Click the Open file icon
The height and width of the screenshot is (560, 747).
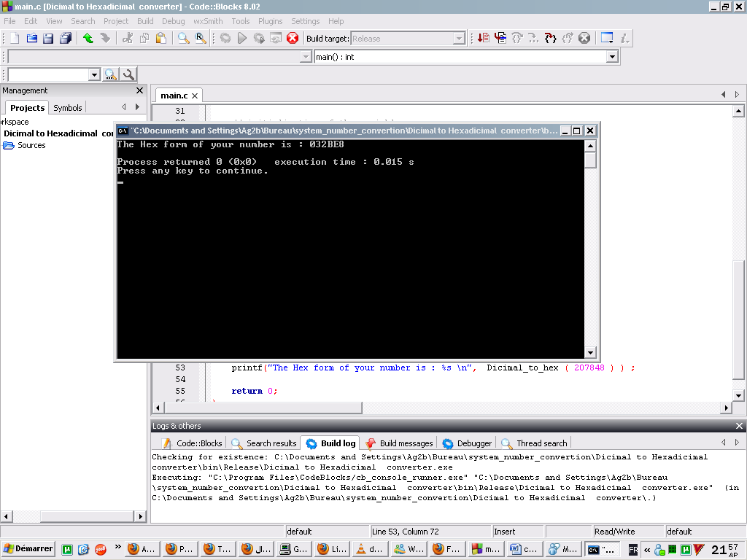(x=32, y=38)
